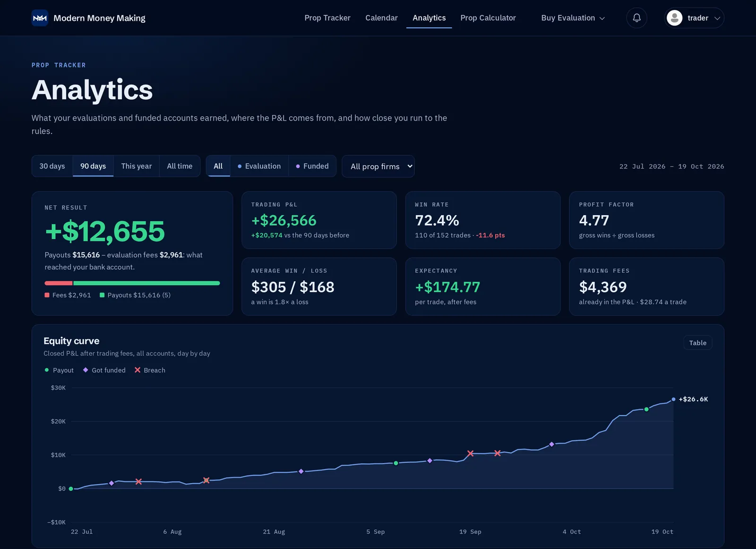Viewport: 756px width, 549px height.
Task: Click the Payout legend dot icon
Action: coord(47,370)
